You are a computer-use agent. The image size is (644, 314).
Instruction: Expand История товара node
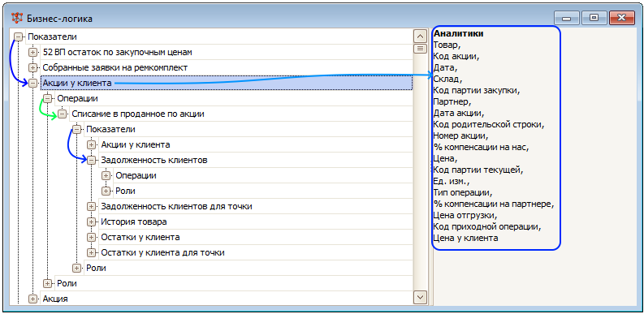click(91, 222)
